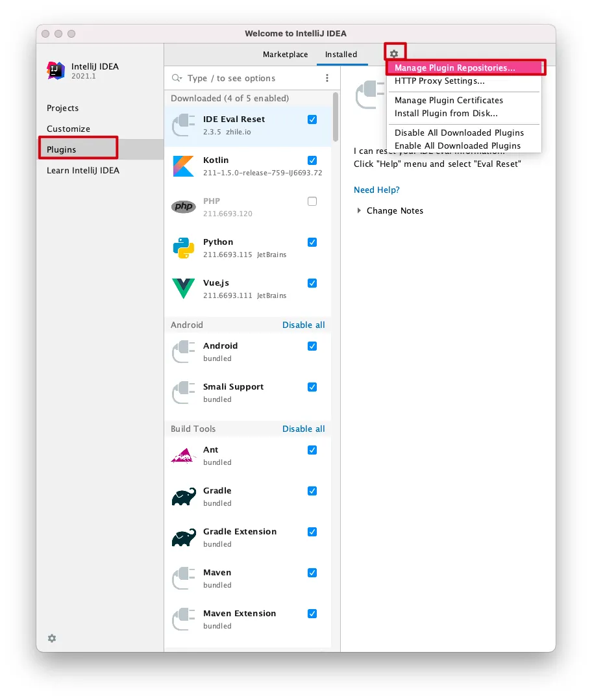Click the Maven Extension plugin name
Image resolution: width=592 pixels, height=700 pixels.
point(240,614)
